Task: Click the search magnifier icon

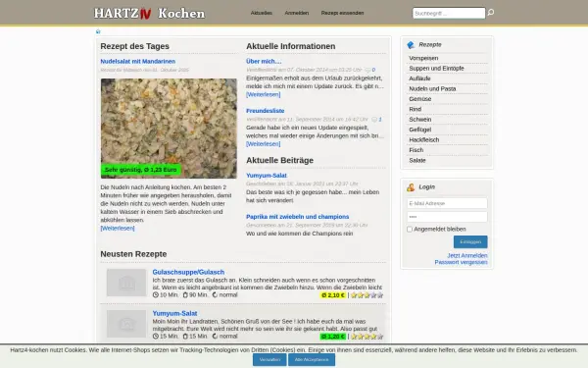Action: [x=491, y=13]
